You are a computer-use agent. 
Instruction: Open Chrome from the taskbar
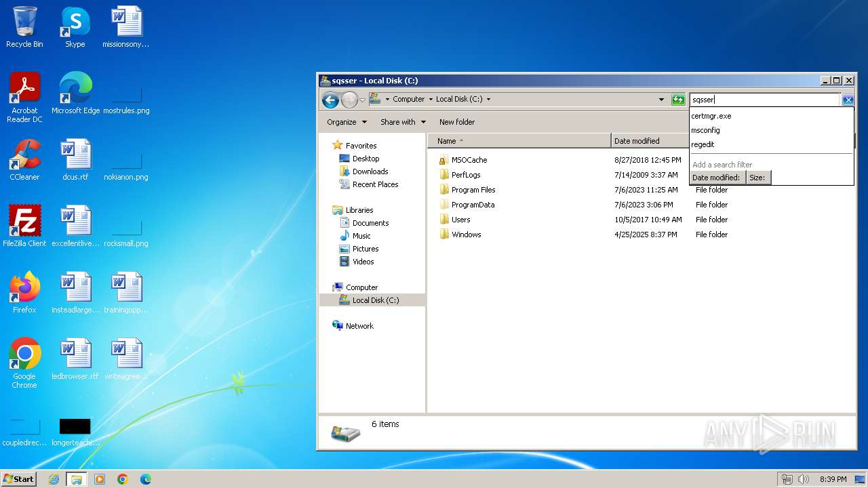coord(123,479)
